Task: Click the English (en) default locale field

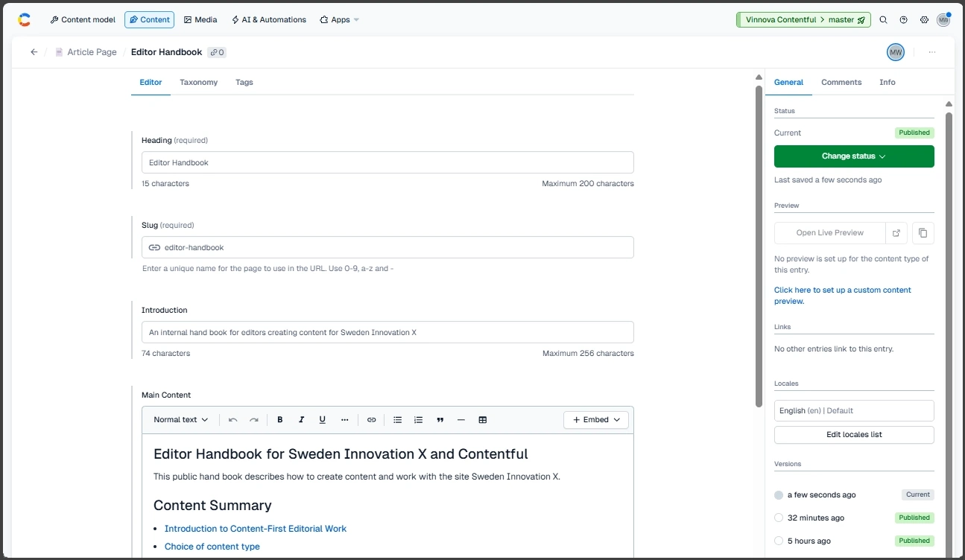Action: coord(854,411)
